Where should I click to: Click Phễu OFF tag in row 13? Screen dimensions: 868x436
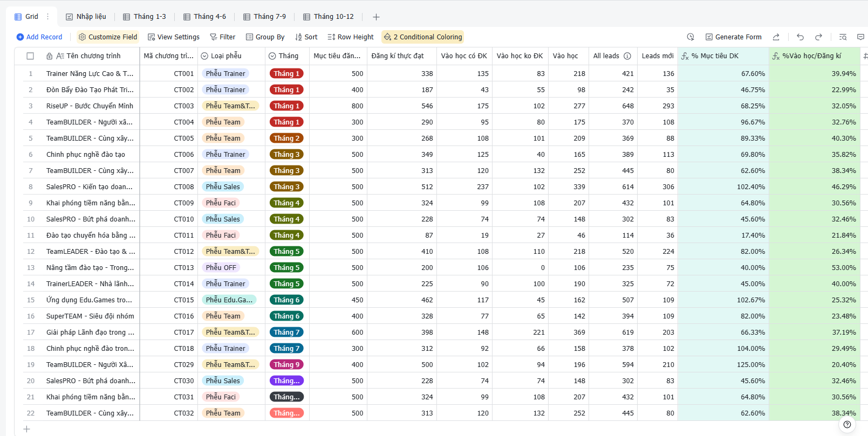coord(221,268)
